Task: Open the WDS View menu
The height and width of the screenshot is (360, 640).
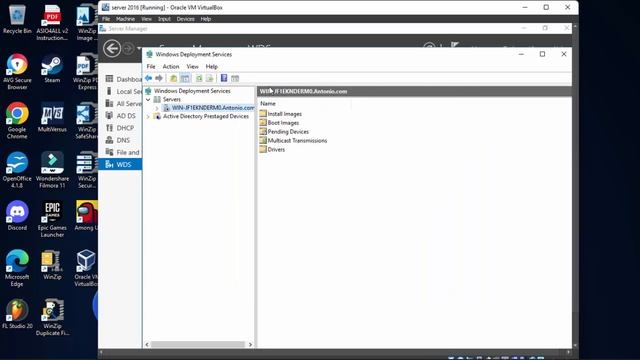Action: tap(192, 66)
